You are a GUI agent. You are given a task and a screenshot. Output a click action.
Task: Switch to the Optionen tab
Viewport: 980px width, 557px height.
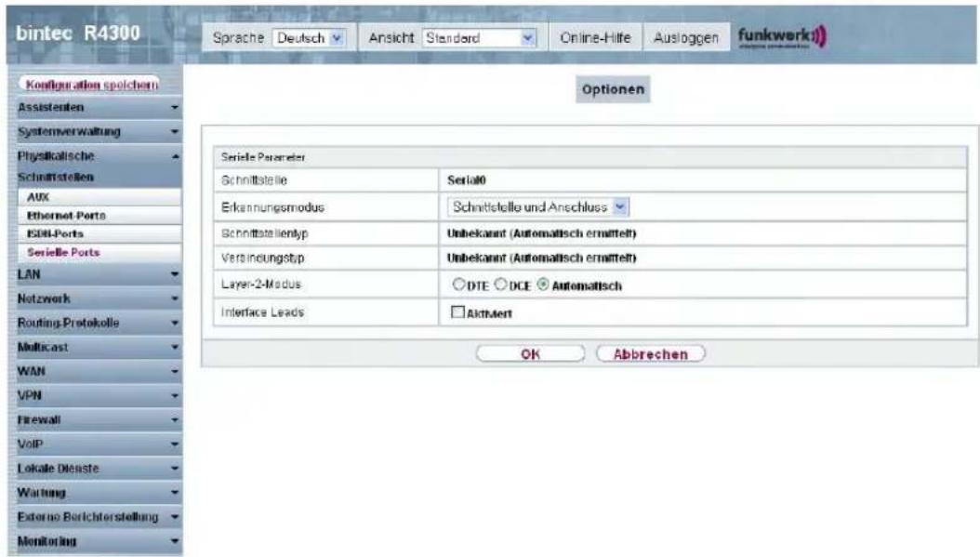click(x=613, y=89)
